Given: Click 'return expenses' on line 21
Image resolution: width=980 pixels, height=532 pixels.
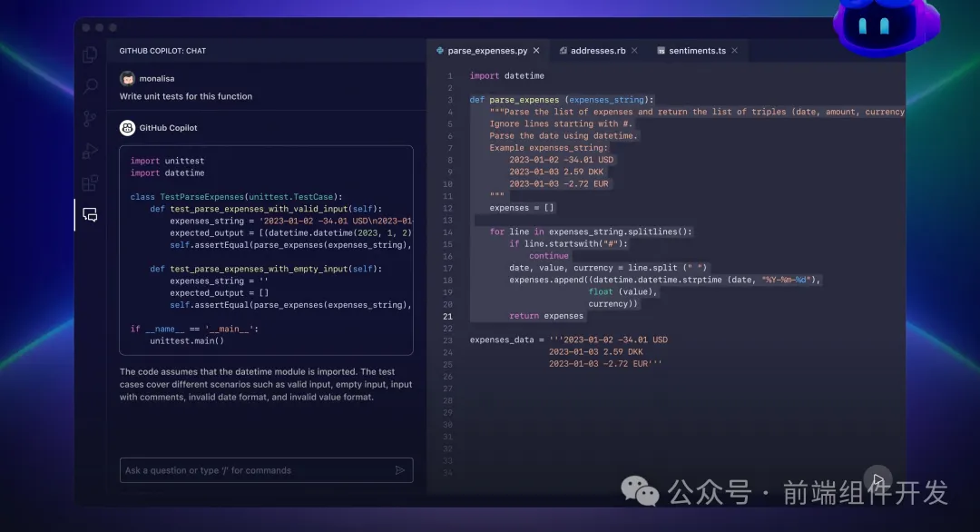Looking at the screenshot, I should pyautogui.click(x=546, y=316).
